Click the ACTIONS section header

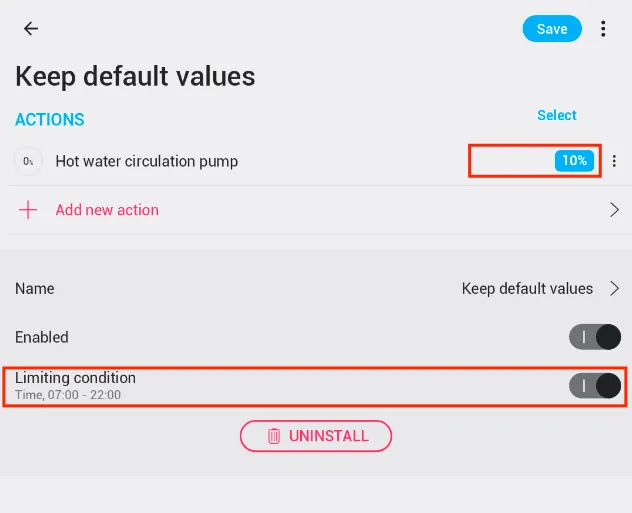tap(50, 120)
